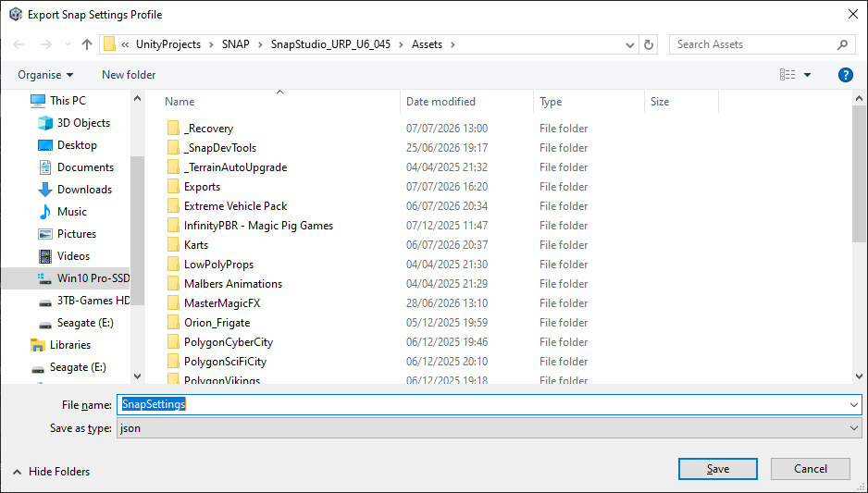This screenshot has height=493, width=868.
Task: Open Videos in sidebar
Action: tap(64, 255)
